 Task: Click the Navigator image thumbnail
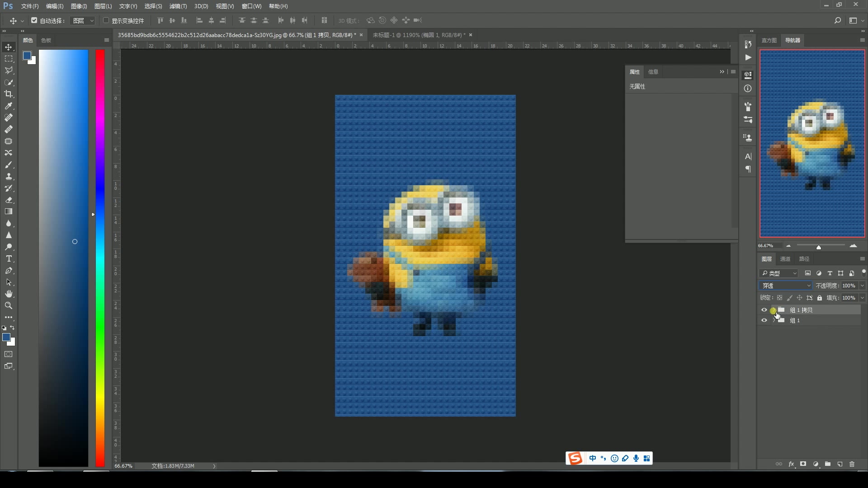pyautogui.click(x=812, y=144)
